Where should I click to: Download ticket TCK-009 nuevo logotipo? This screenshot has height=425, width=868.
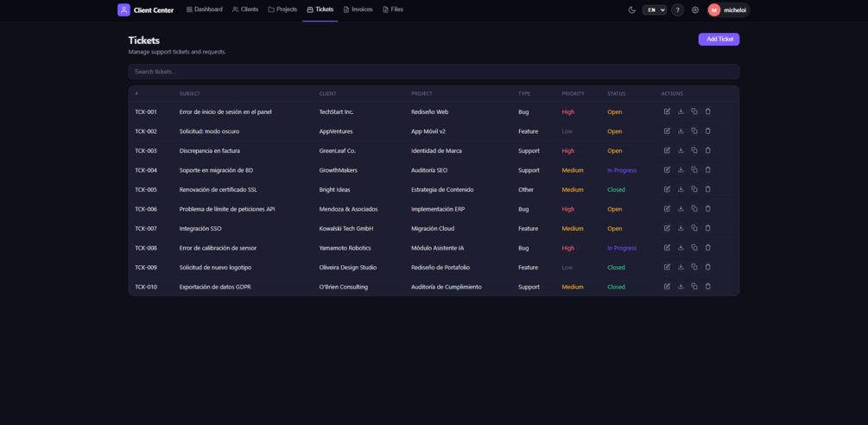coord(681,267)
